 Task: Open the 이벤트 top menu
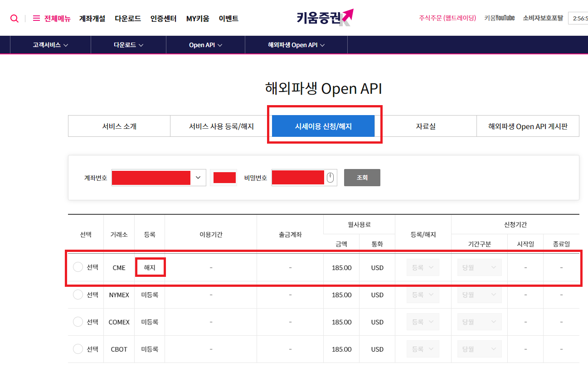228,19
